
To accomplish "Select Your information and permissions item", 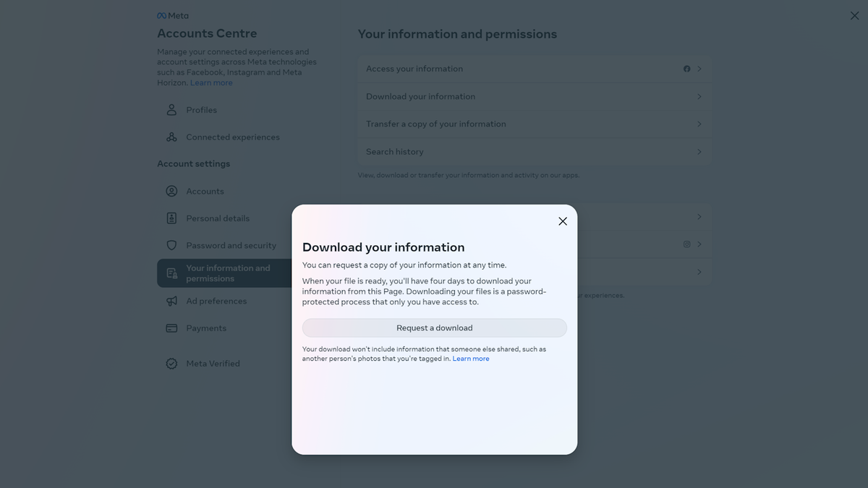I will [225, 273].
